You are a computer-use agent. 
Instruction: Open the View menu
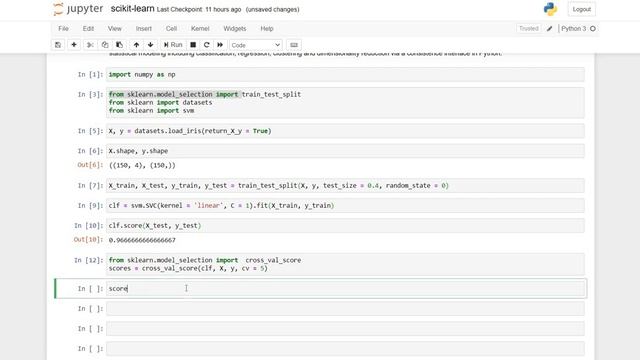[x=115, y=29]
